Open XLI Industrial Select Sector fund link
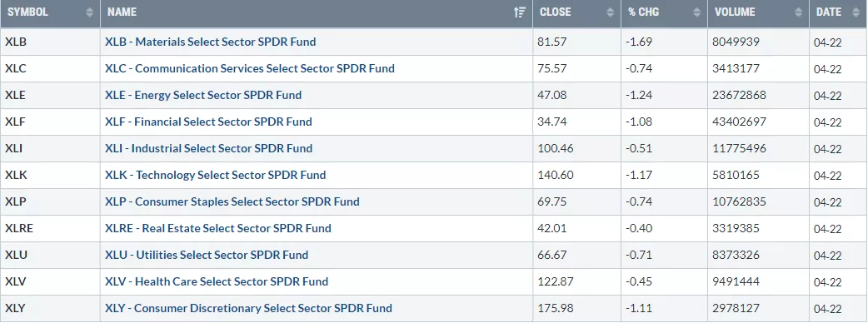 (209, 148)
